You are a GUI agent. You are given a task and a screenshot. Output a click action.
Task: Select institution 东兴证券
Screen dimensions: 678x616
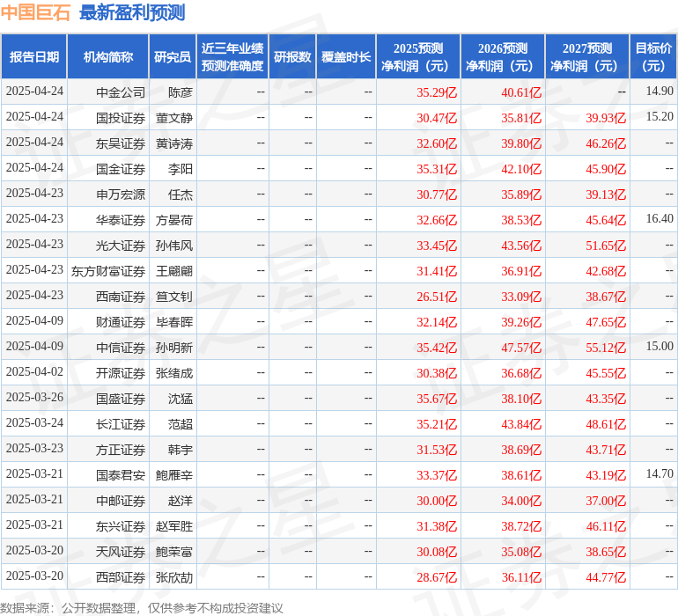coord(121,526)
